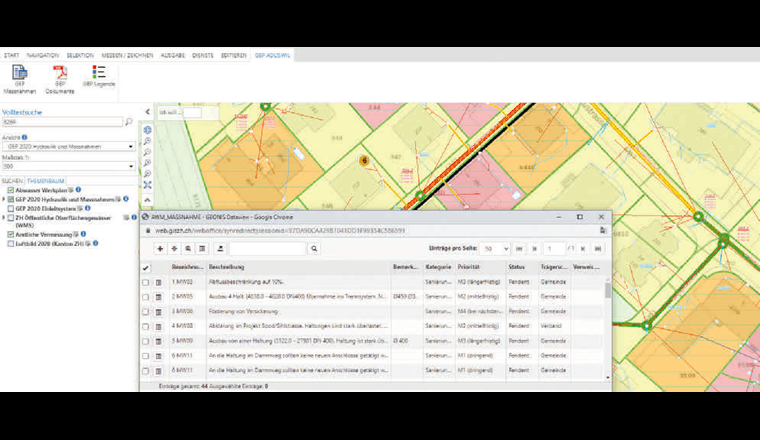Image resolution: width=760 pixels, height=440 pixels.
Task: Sort by the Kategorie column header
Action: [438, 267]
